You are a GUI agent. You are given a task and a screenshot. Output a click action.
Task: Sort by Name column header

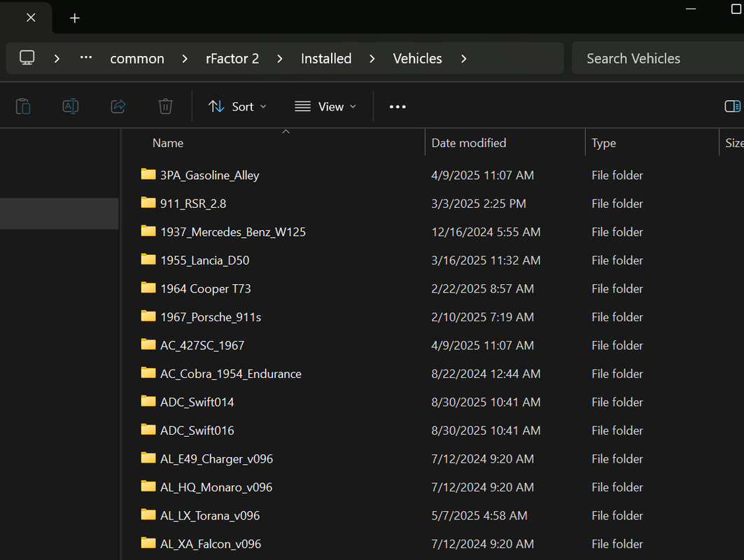pos(167,143)
